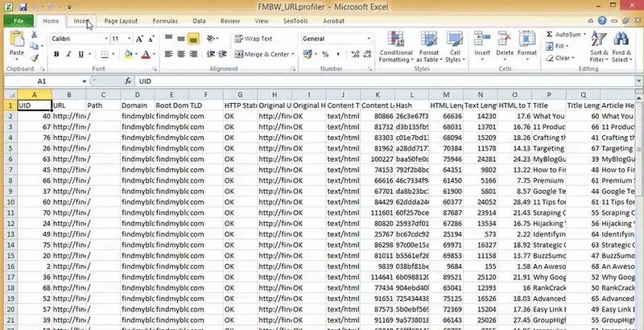Align text right
This screenshot has width=644, height=330.
pyautogui.click(x=193, y=54)
